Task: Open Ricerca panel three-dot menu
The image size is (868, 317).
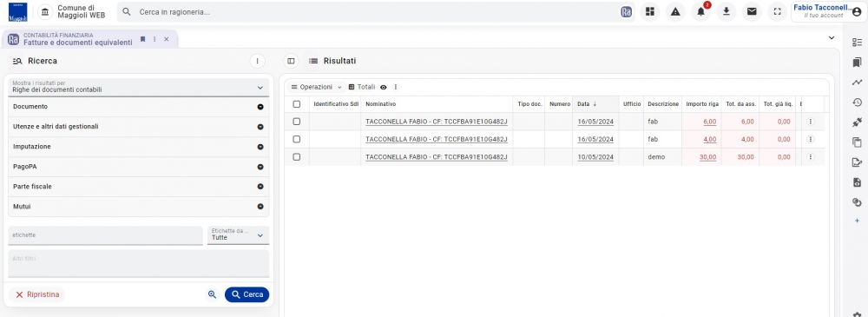Action: [258, 61]
